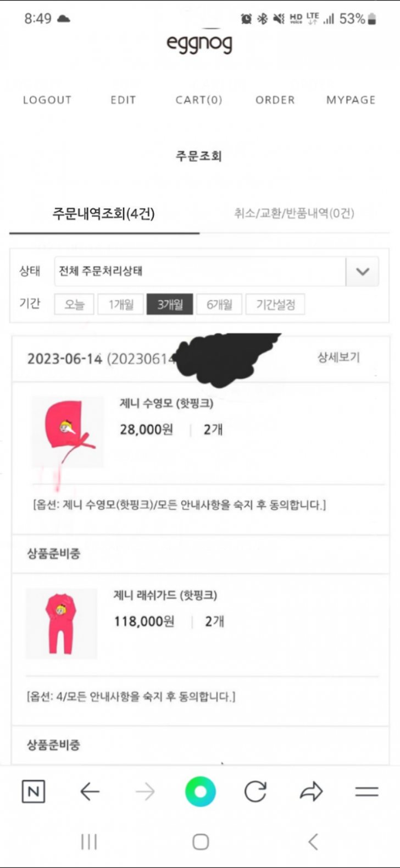Tap the green Naver search circle
The width and height of the screenshot is (400, 868).
click(200, 792)
